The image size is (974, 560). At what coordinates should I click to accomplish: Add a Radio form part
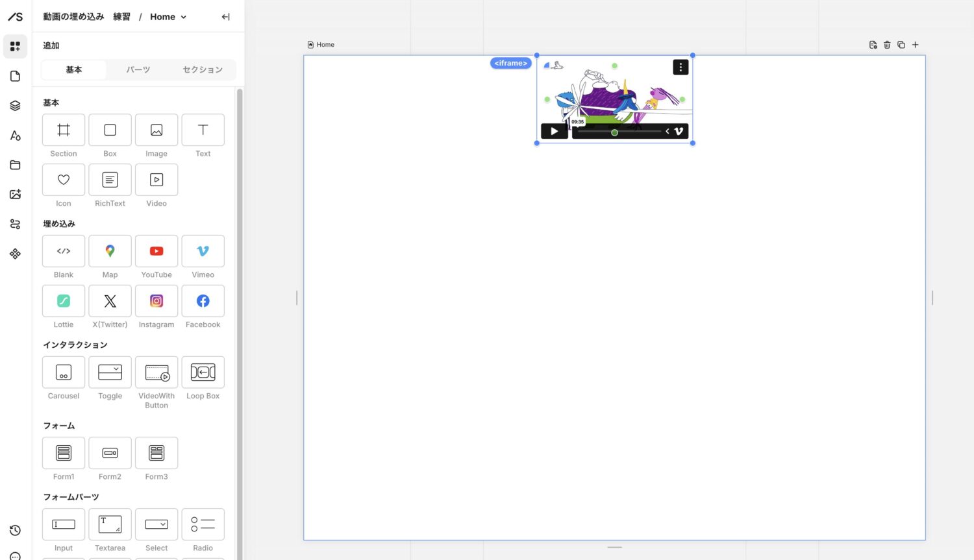(203, 525)
